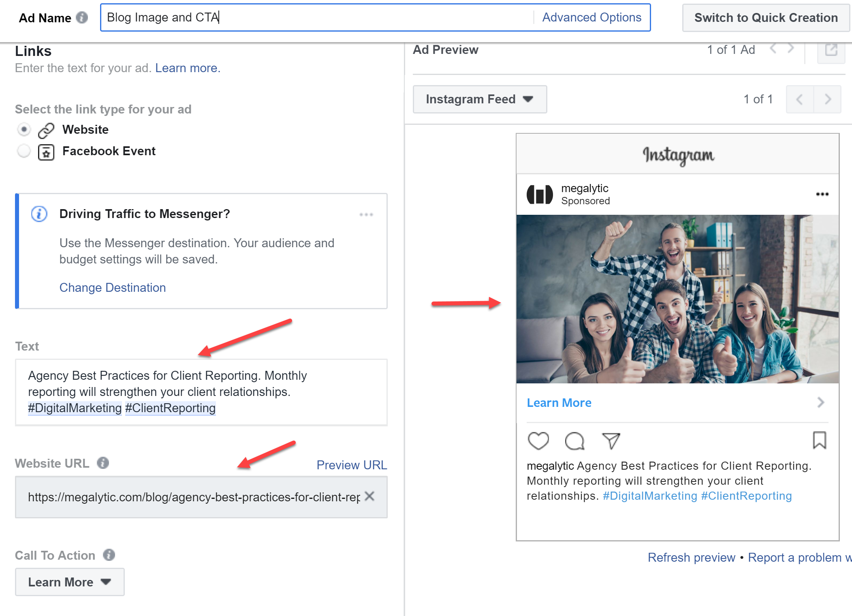The height and width of the screenshot is (616, 852).
Task: Click the bookmark save icon in preview
Action: 819,440
